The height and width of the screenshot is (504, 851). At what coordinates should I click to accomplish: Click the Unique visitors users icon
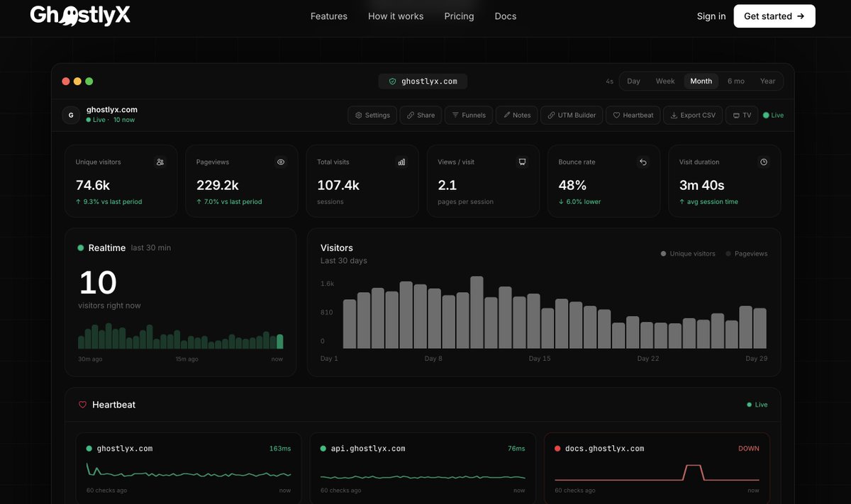(x=160, y=162)
